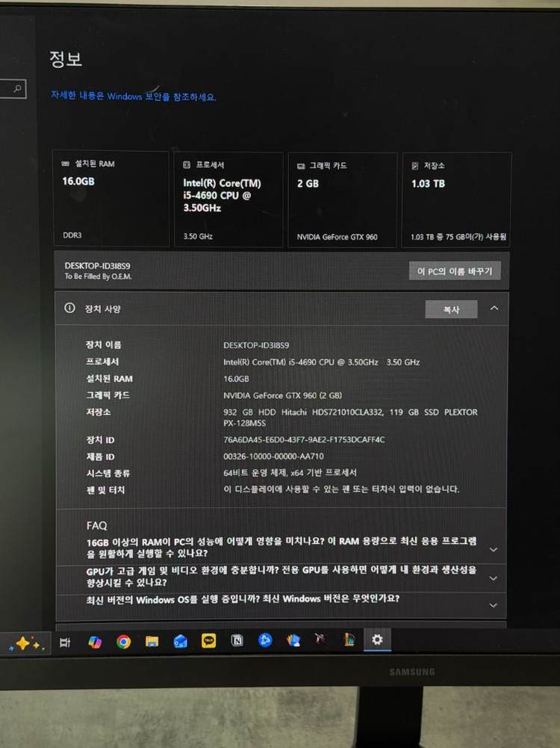Click the To Be Filled By O.E.M. text
560x748 pixels.
click(98, 276)
